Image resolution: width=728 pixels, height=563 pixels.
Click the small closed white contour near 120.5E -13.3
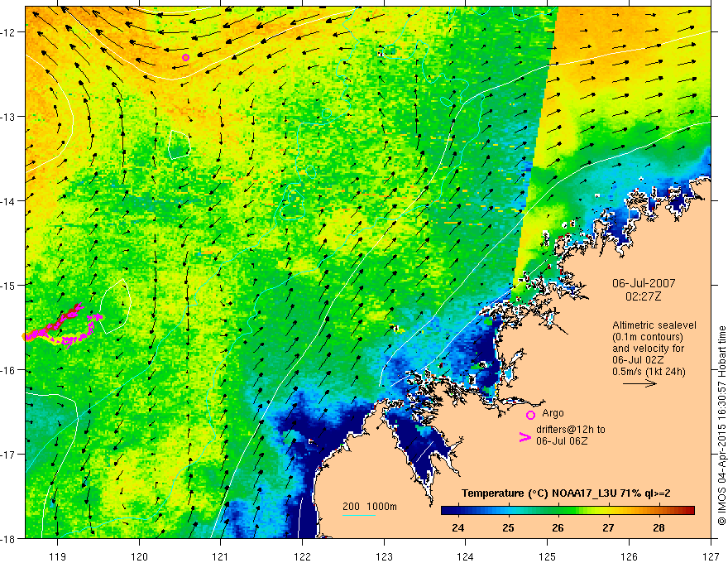click(x=180, y=145)
